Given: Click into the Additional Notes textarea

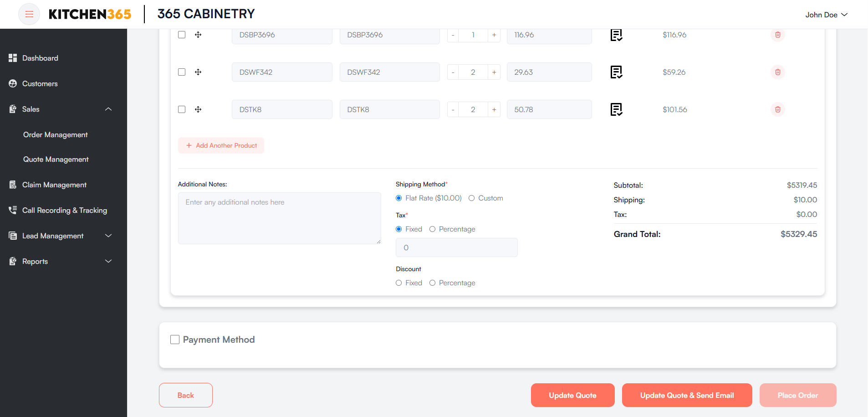Looking at the screenshot, I should 279,218.
